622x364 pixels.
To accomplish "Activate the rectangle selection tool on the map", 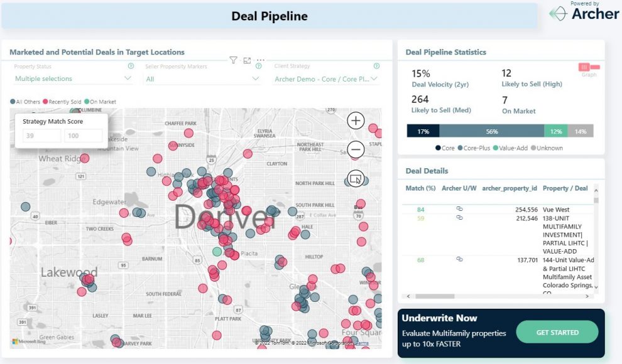I will click(x=355, y=179).
